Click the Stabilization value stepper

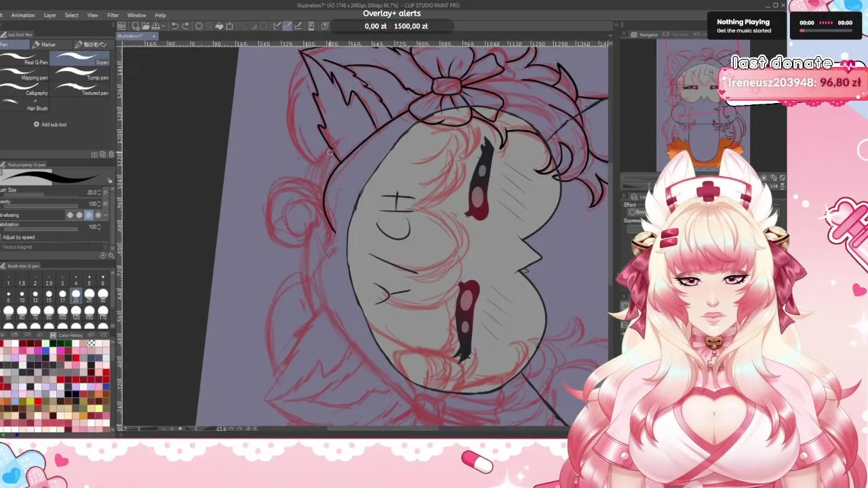tap(99, 227)
